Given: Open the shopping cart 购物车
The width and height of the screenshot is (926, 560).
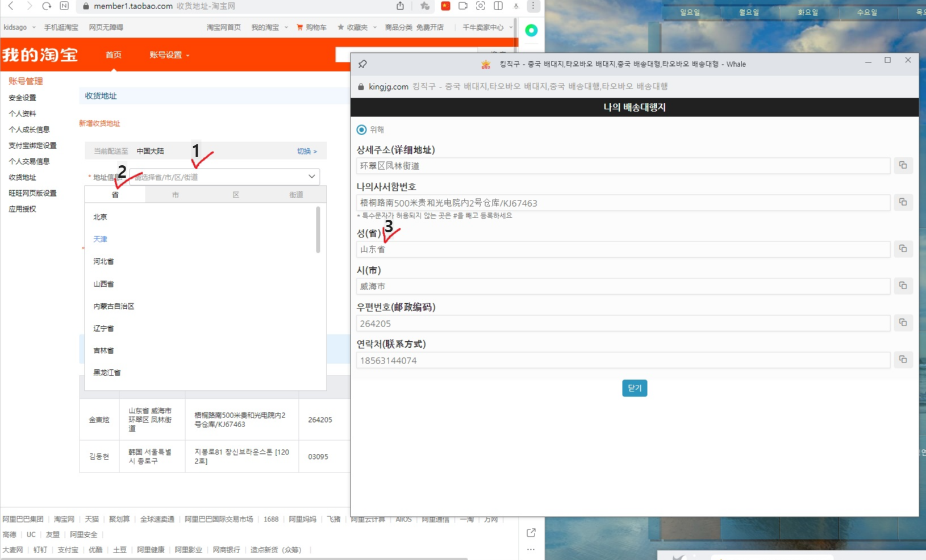Looking at the screenshot, I should (x=312, y=27).
